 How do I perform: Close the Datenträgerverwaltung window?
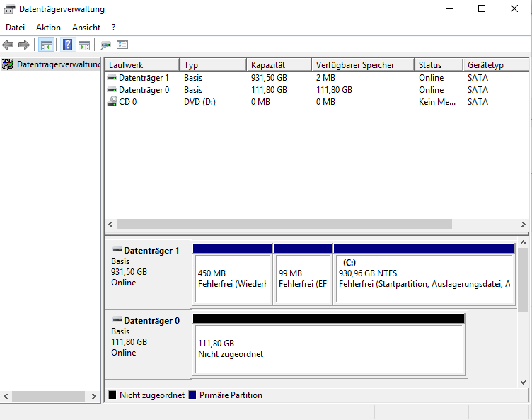(x=514, y=9)
